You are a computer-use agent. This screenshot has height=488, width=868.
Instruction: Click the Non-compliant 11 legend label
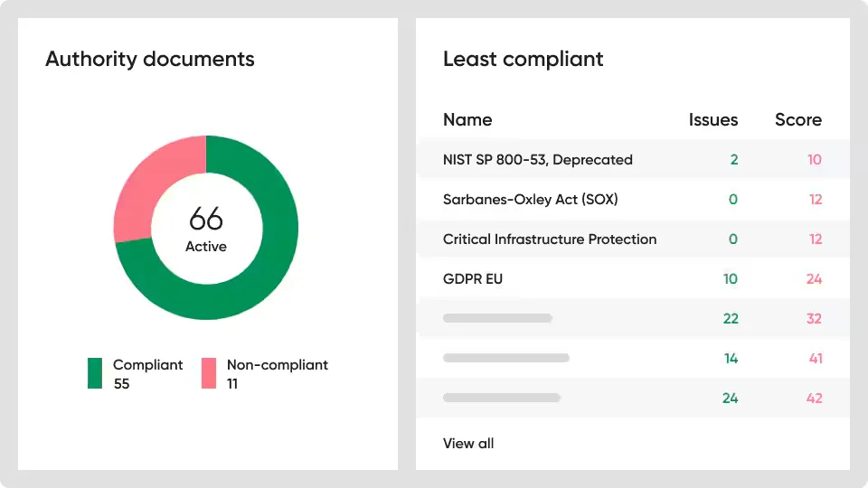click(x=278, y=374)
